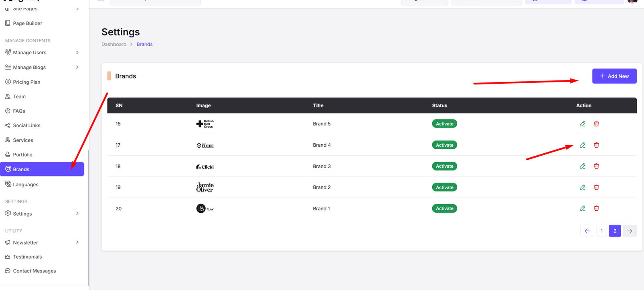Click the Jamie Oliver brand logo

[x=205, y=187]
